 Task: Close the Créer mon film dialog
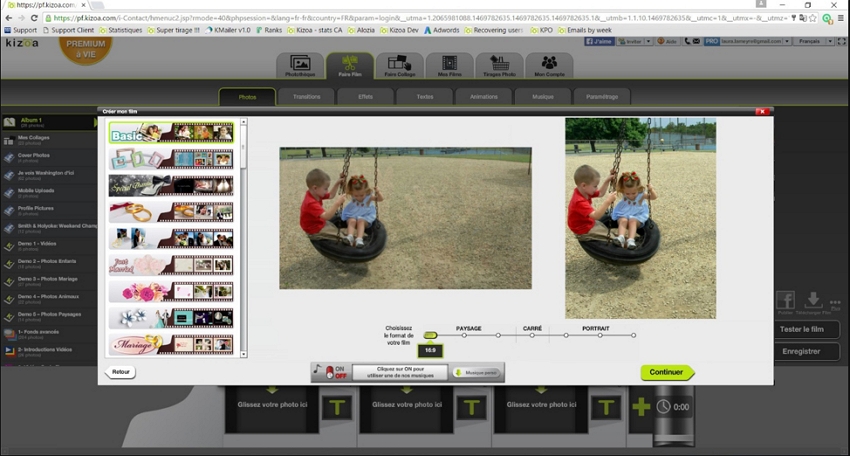pyautogui.click(x=762, y=111)
